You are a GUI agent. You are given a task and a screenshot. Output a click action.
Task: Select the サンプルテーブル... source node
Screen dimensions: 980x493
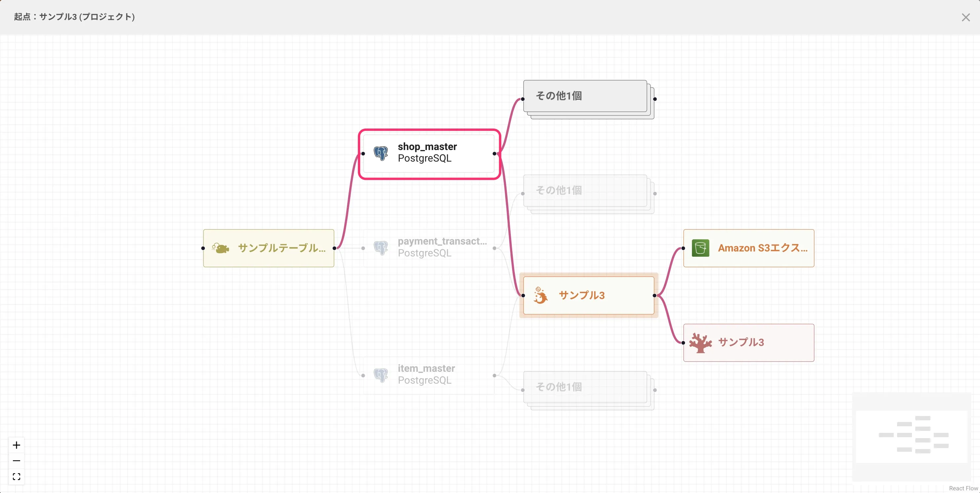tap(269, 248)
